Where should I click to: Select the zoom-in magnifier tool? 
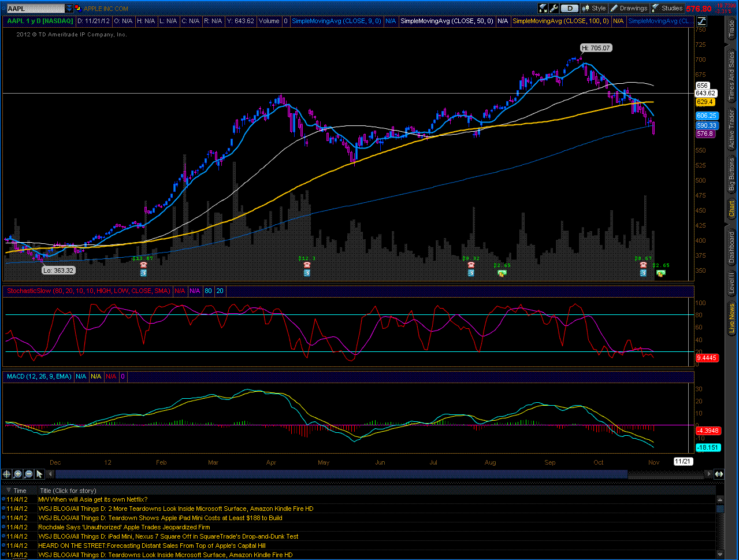(x=17, y=474)
